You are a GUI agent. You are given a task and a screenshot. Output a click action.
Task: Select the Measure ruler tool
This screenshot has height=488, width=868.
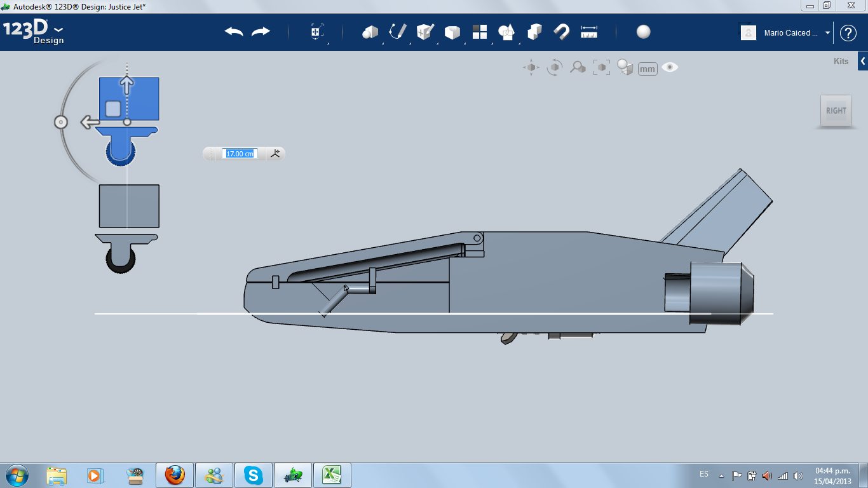point(589,32)
